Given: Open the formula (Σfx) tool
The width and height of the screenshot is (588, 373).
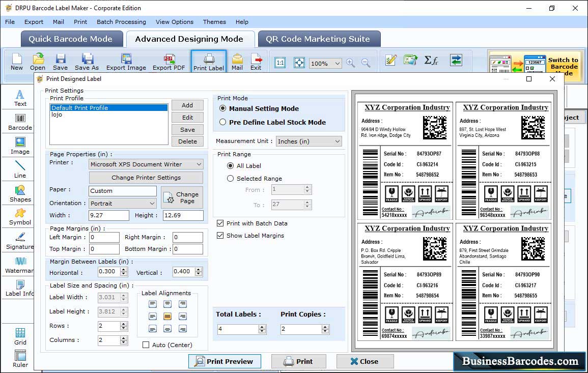Looking at the screenshot, I should (x=431, y=60).
